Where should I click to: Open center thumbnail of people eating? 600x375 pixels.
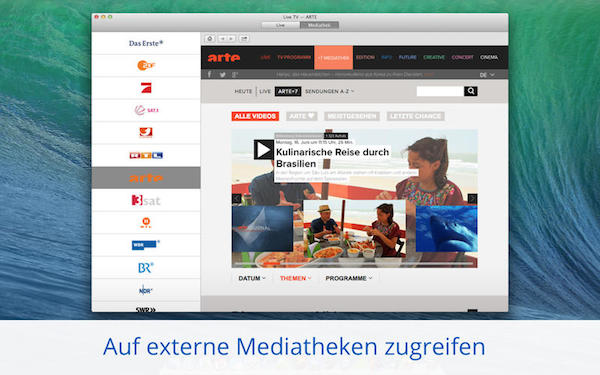(354, 229)
